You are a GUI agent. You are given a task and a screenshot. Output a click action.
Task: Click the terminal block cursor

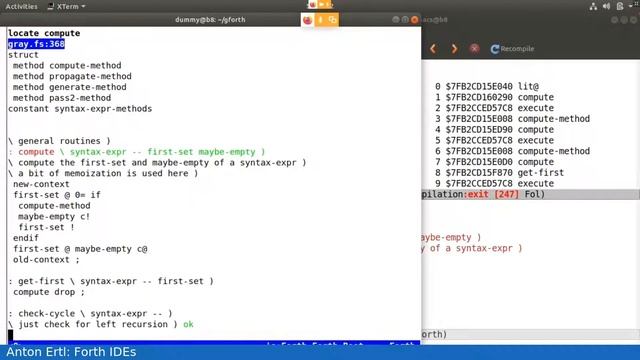coord(11,335)
